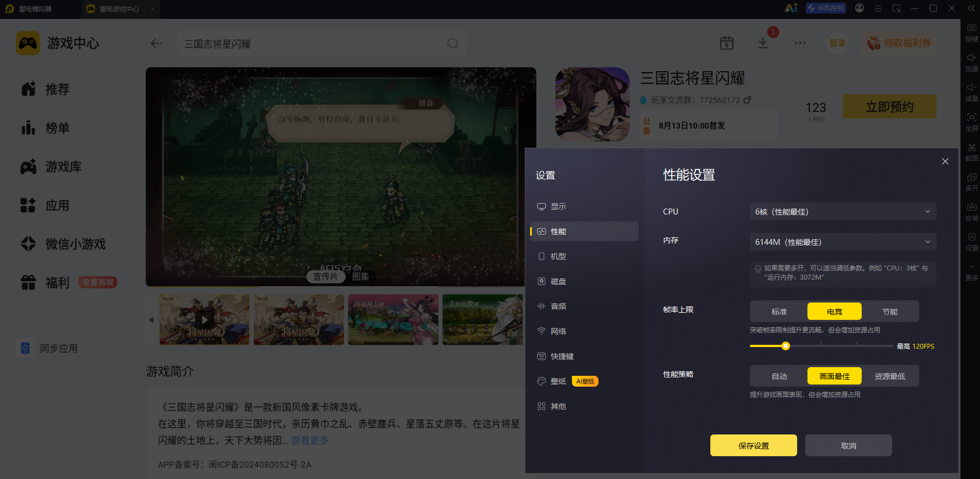Switch to the 雷电模拟器 tab

pyautogui.click(x=29, y=9)
